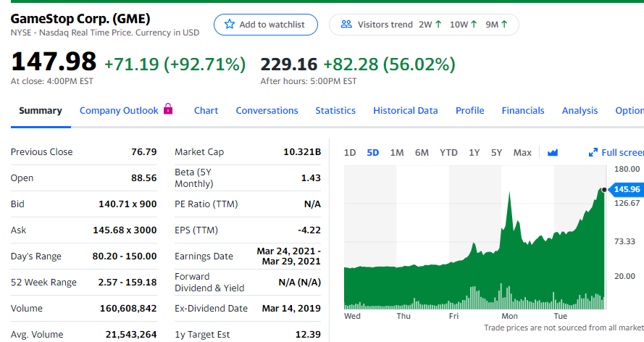Screen dimensions: 644x342
Task: Open the Profile tab
Action: pos(470,110)
